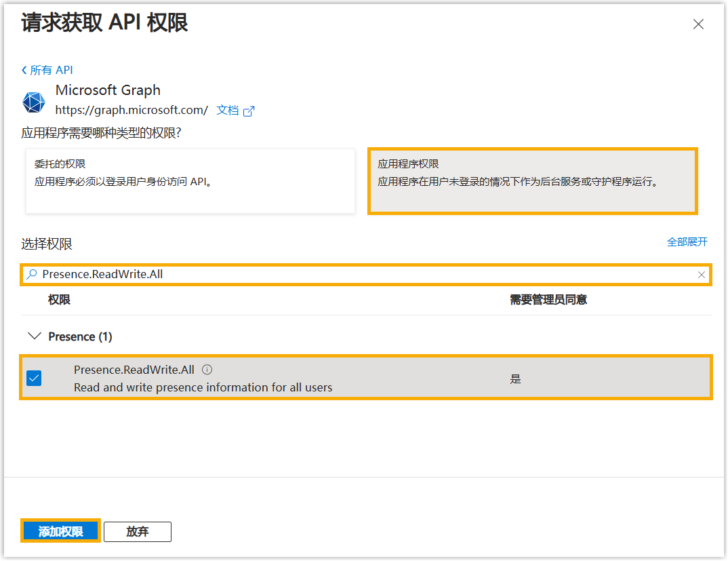
Task: Click the external link icon beside 文档
Action: 249,111
